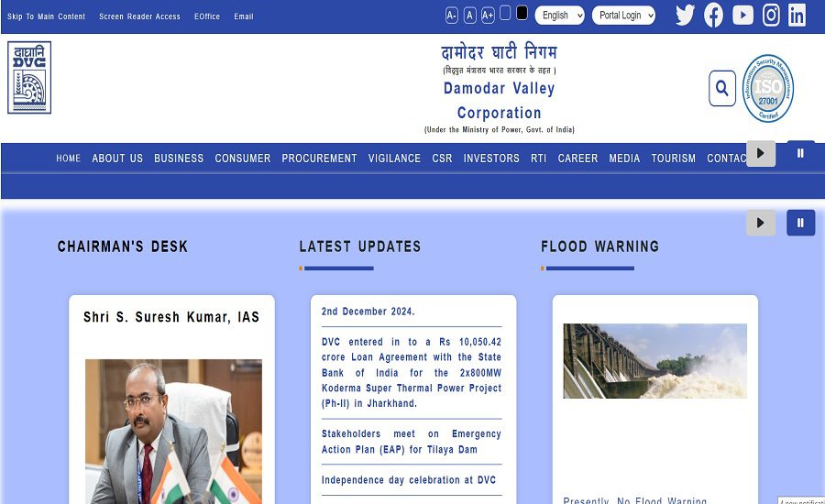Screen dimensions: 825x504
Task: Open the PROCUREMENT menu
Action: pos(319,159)
